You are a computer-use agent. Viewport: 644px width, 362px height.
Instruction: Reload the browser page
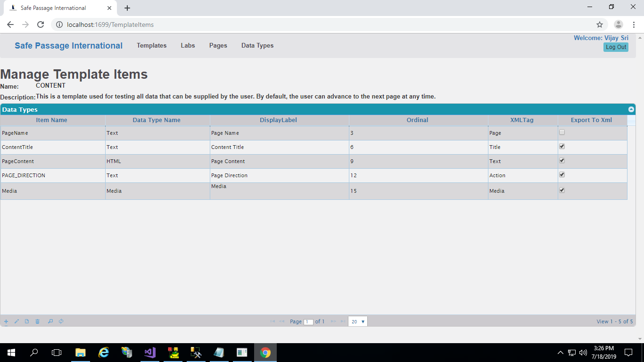click(x=41, y=25)
